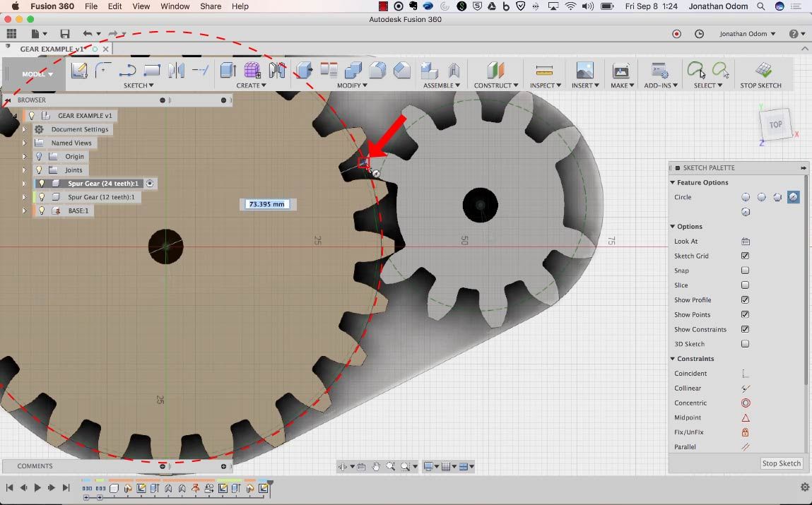Open the CONSTRUCT dropdown menu

click(496, 85)
